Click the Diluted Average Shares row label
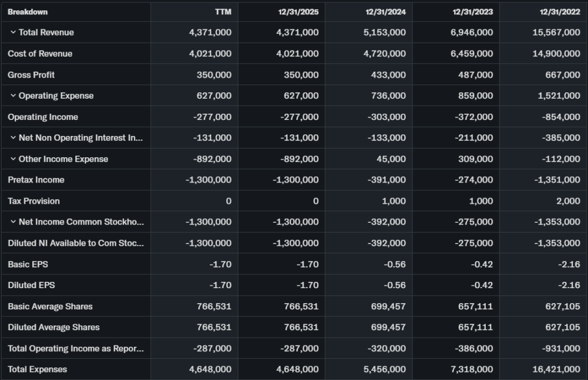 pyautogui.click(x=54, y=327)
